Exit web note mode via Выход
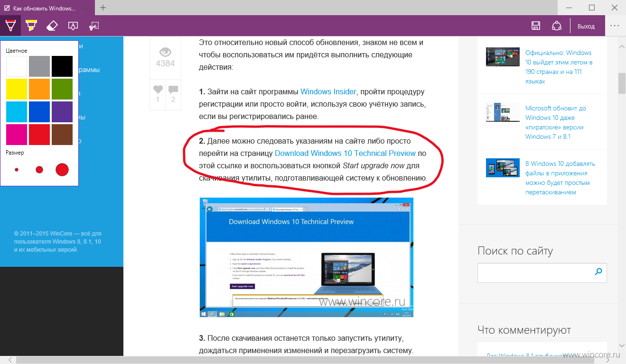This screenshot has width=626, height=364. click(586, 26)
